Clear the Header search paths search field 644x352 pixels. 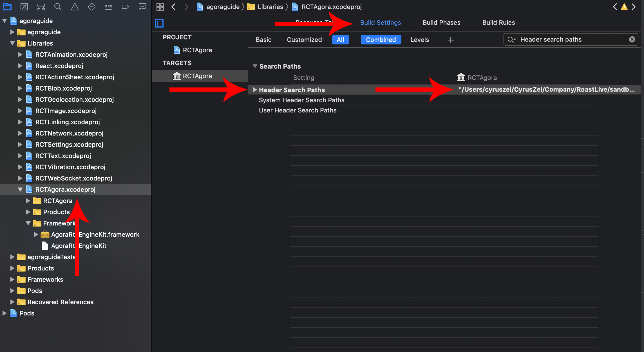tap(632, 39)
